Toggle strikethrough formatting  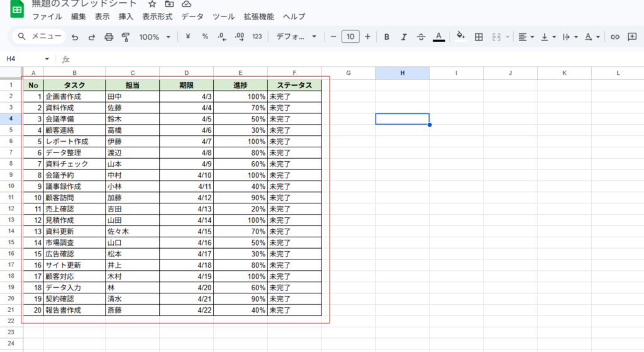point(421,37)
